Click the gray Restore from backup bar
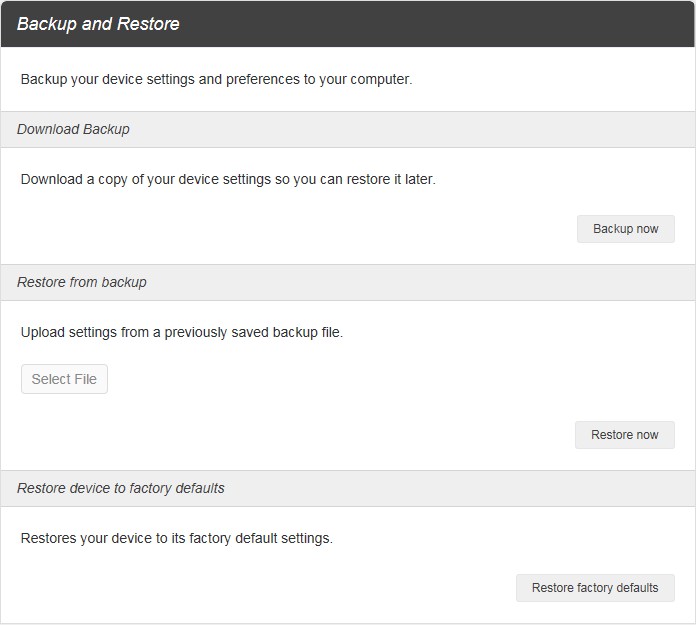 click(348, 282)
